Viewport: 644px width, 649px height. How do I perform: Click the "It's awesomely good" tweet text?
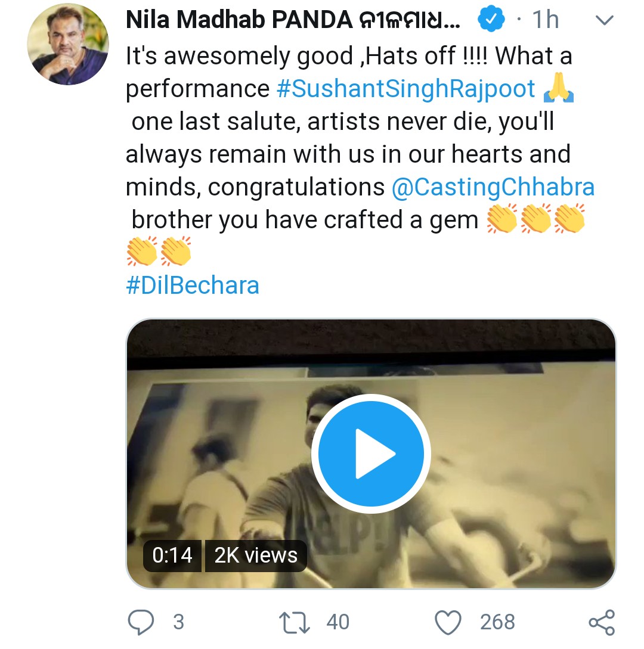(239, 57)
